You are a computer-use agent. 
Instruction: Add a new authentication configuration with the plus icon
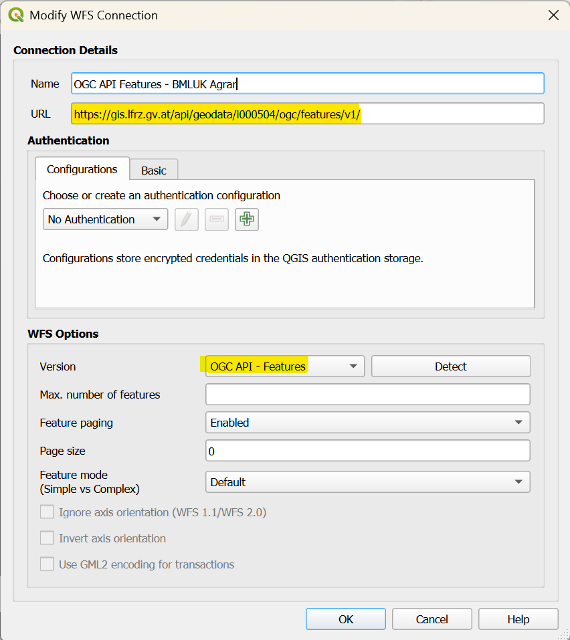[247, 220]
